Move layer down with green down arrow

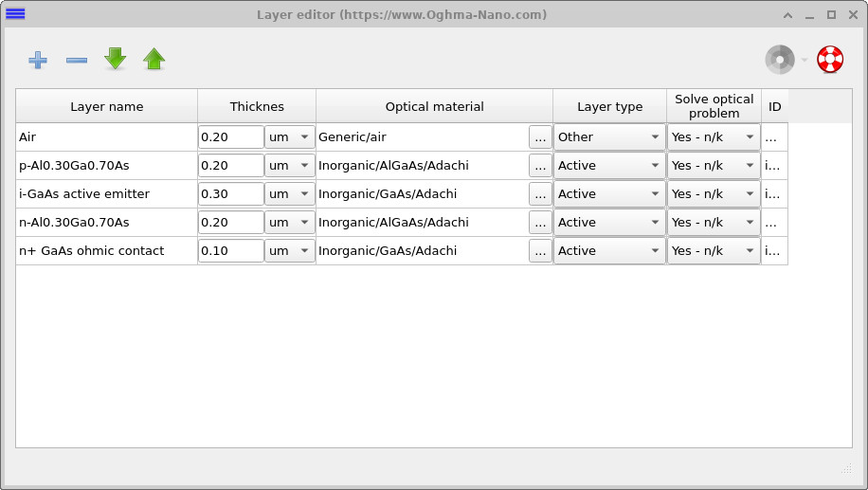coord(116,59)
